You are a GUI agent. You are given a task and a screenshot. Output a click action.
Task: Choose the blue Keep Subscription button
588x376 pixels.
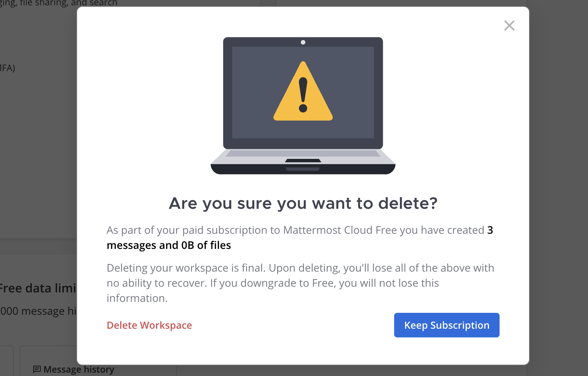[447, 325]
